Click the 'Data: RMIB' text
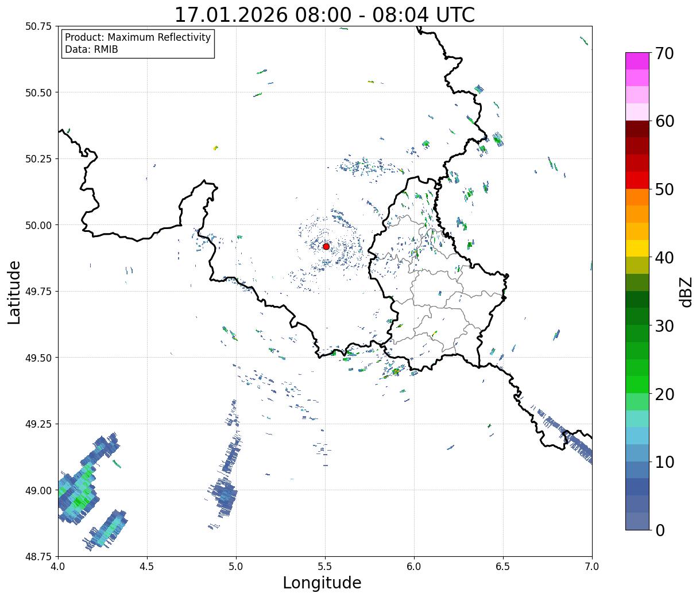Screen dimensions: 700x597 click(x=91, y=49)
